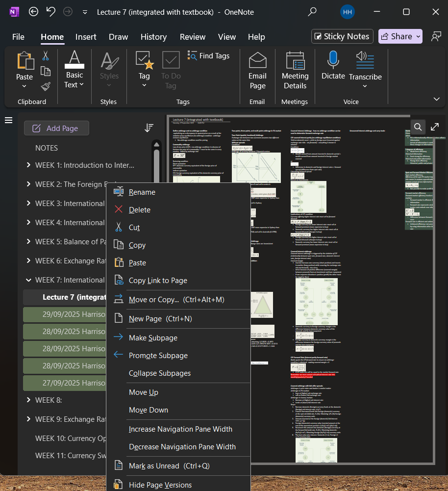The image size is (448, 491).
Task: Open the Share dropdown arrow
Action: pyautogui.click(x=418, y=36)
